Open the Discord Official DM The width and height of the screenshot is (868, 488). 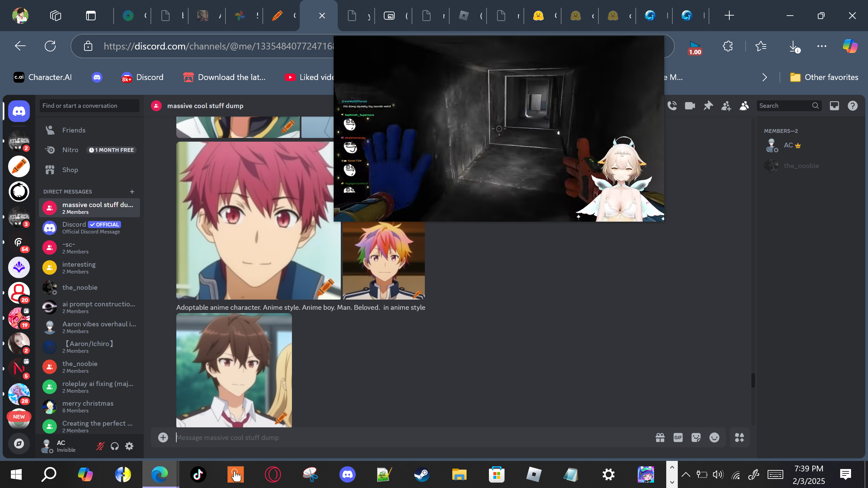(x=90, y=228)
